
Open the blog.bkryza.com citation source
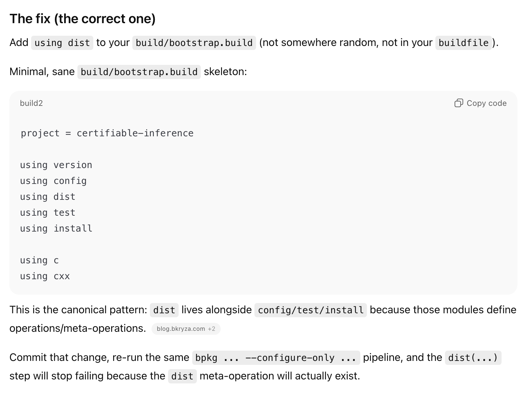[x=181, y=329]
